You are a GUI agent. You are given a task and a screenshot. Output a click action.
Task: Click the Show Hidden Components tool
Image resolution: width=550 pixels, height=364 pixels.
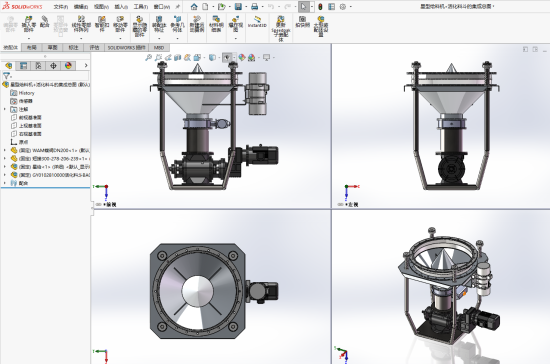(x=139, y=26)
